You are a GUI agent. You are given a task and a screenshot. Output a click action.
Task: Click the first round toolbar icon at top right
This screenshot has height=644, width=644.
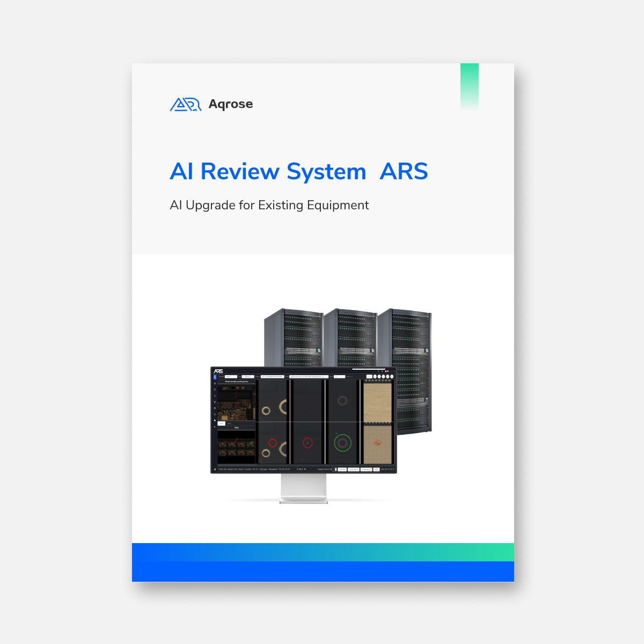click(x=375, y=377)
